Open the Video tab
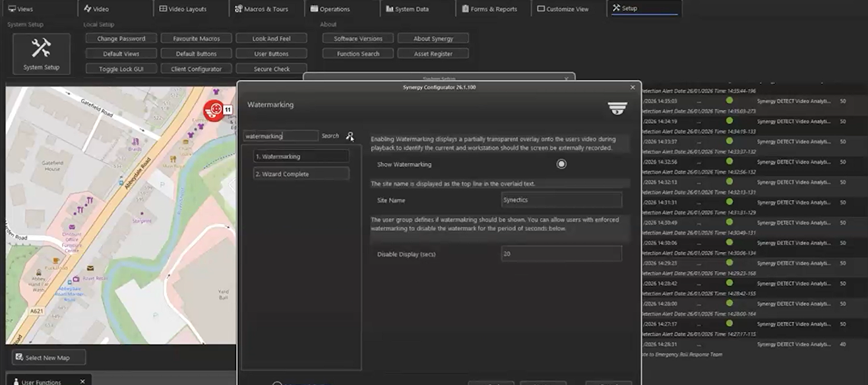This screenshot has height=385, width=868. point(97,9)
